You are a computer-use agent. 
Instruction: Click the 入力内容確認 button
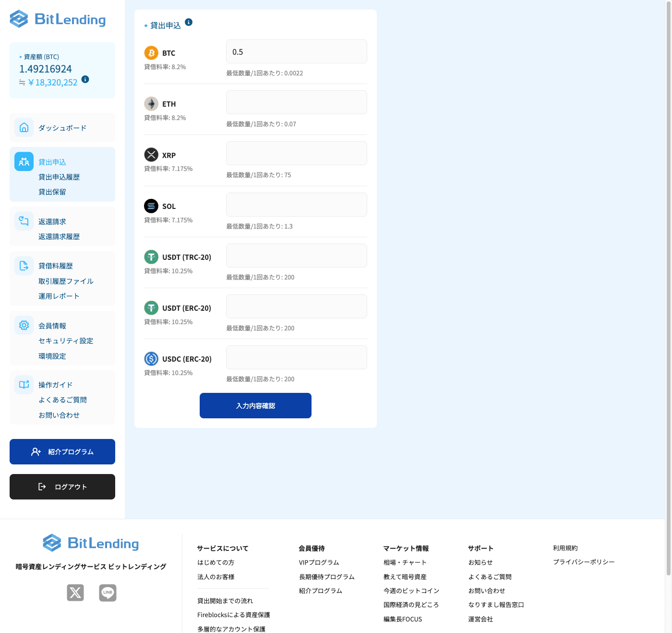click(x=255, y=405)
